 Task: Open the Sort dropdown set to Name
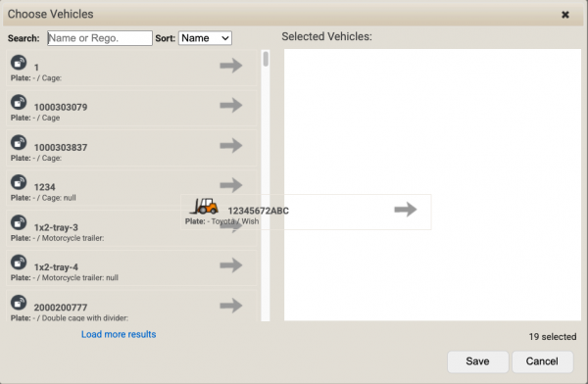pos(205,38)
